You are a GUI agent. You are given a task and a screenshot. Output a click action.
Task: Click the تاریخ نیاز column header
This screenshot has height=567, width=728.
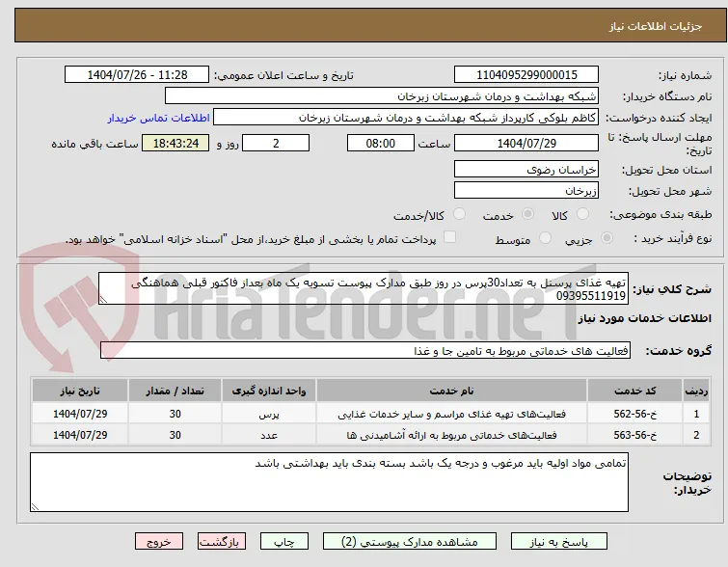coord(80,391)
